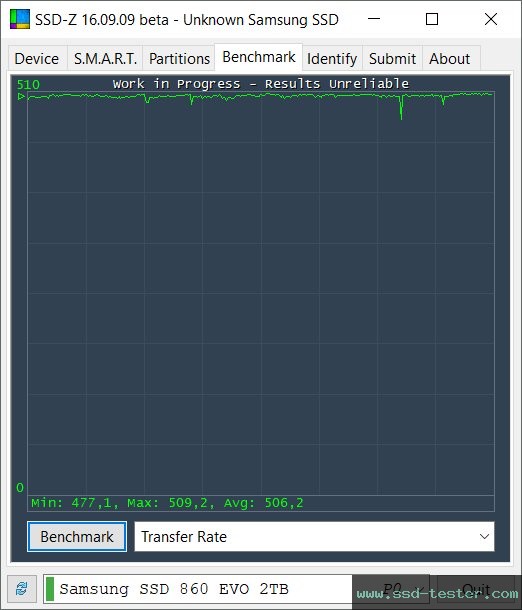Expand the Transfer Rate dropdown
The width and height of the screenshot is (522, 610).
(x=314, y=537)
